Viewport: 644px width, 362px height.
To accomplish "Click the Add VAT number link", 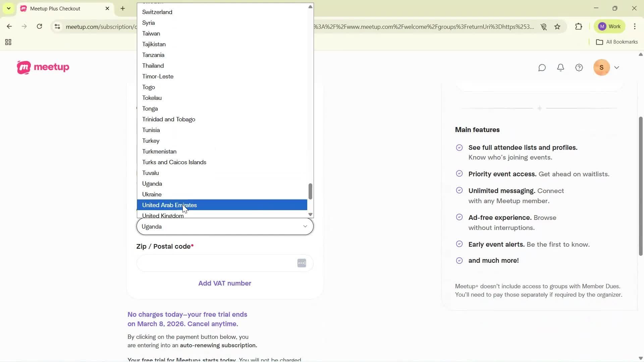I will click(224, 283).
